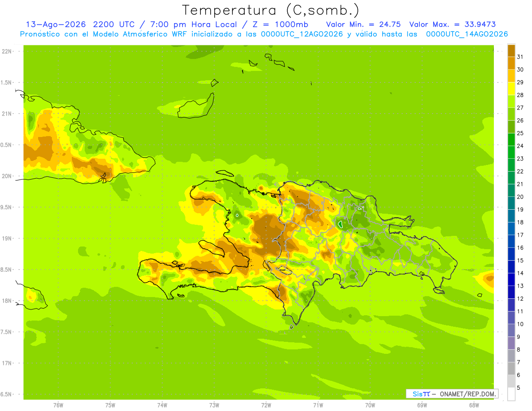This screenshot has width=532, height=411.
Task: Click the '70W' longitude axis label
Action: pyautogui.click(x=370, y=405)
